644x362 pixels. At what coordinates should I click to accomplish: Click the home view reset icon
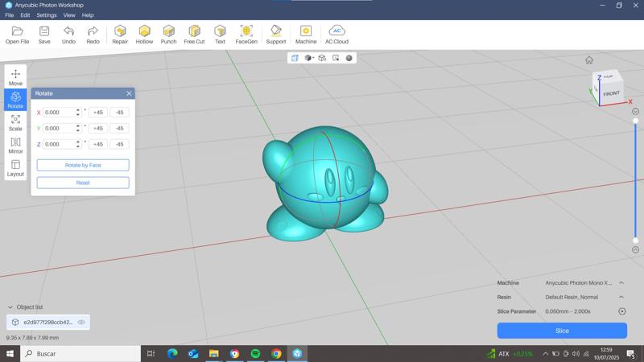[589, 60]
